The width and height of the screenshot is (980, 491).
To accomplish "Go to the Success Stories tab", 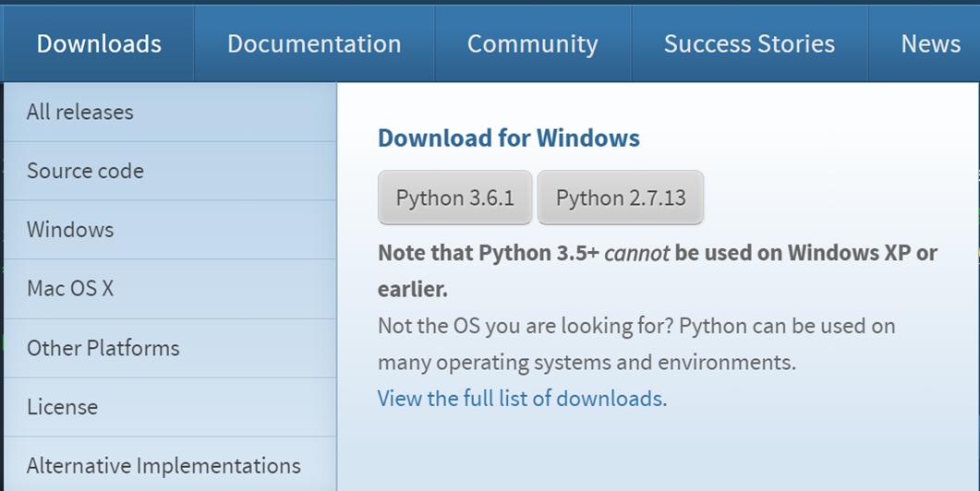I will 749,43.
